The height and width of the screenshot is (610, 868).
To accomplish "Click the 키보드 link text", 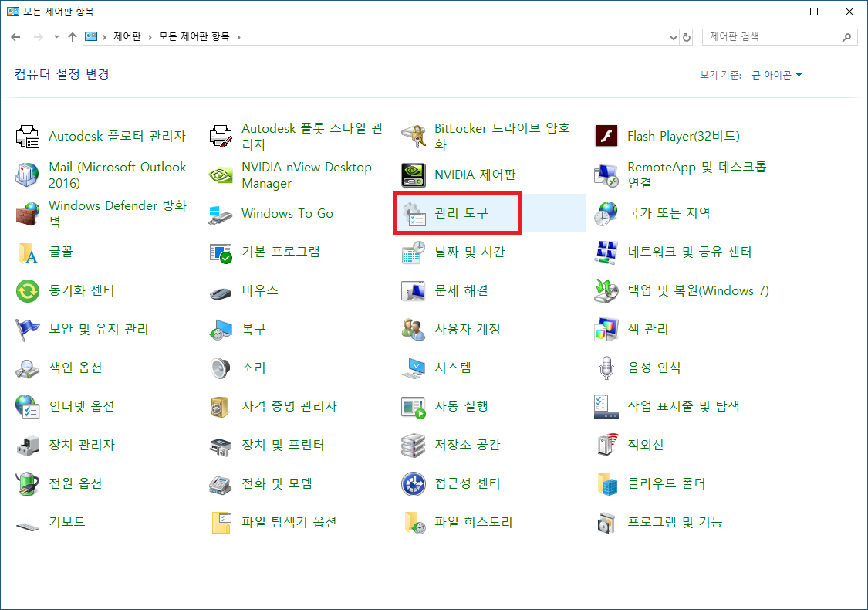I will (67, 522).
